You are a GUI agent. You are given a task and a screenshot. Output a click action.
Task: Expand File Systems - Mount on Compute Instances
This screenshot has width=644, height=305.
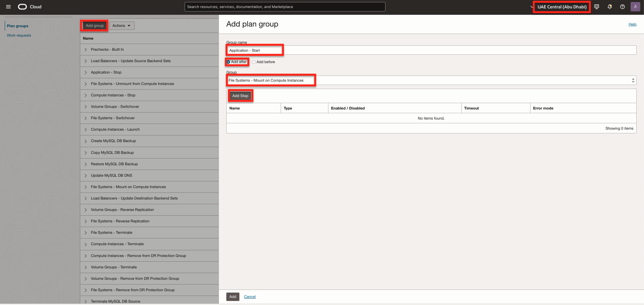tap(86, 187)
